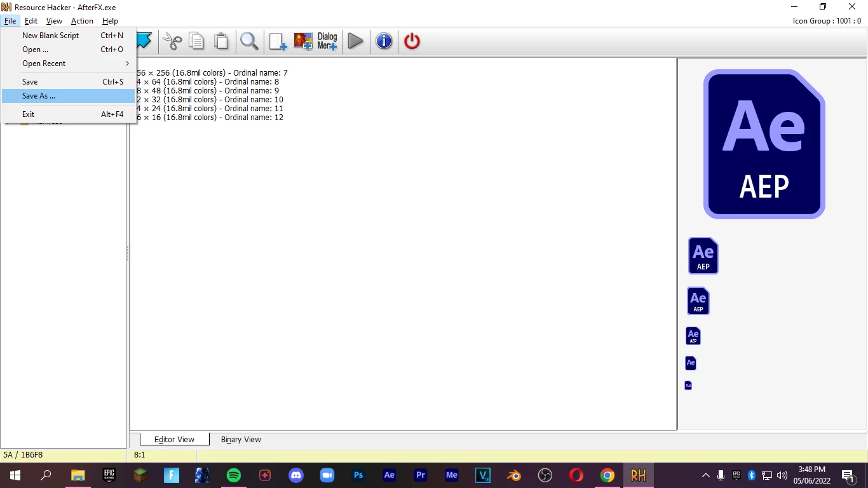The width and height of the screenshot is (868, 488).
Task: Choose Open ... from the File menu
Action: pos(69,50)
